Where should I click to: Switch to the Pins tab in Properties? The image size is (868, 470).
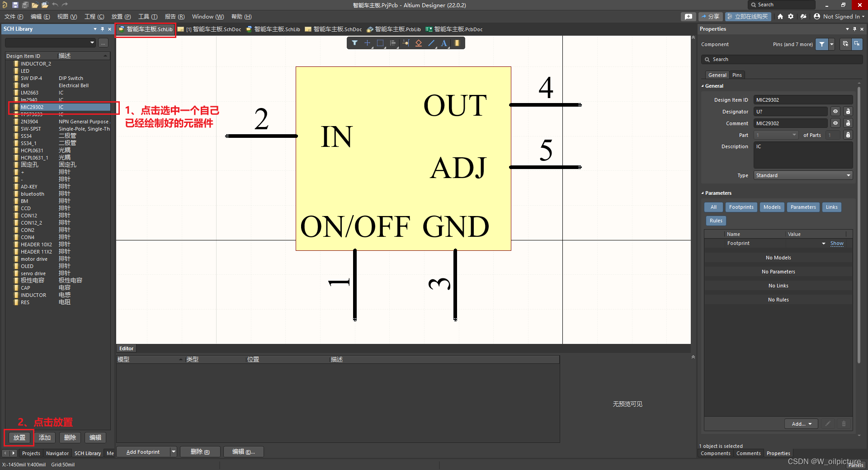(737, 75)
